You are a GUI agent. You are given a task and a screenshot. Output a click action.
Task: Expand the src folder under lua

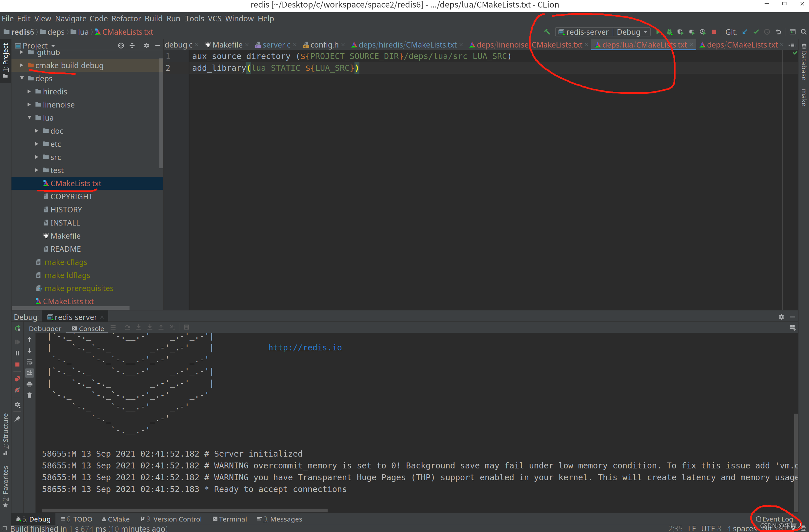[36, 157]
